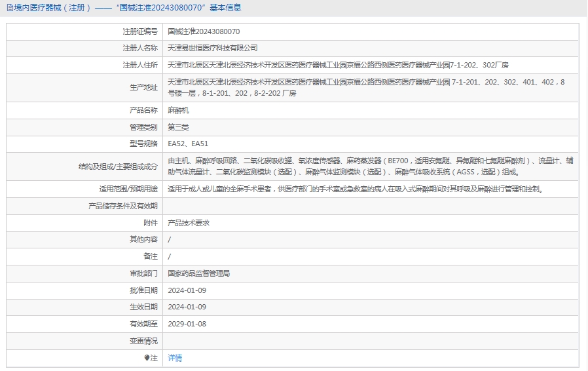Click the 产品名称 value 麻醉机
The width and height of the screenshot is (588, 371).
pyautogui.click(x=178, y=110)
